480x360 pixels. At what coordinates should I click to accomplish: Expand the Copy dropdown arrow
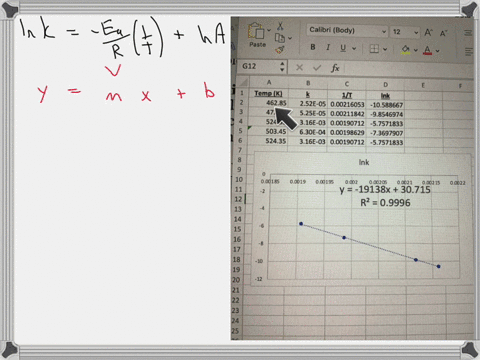coord(290,38)
